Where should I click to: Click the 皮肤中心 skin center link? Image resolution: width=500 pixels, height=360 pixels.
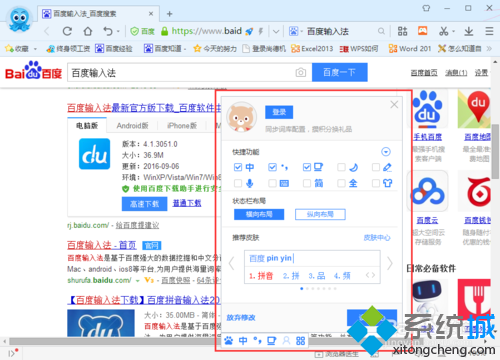point(377,238)
